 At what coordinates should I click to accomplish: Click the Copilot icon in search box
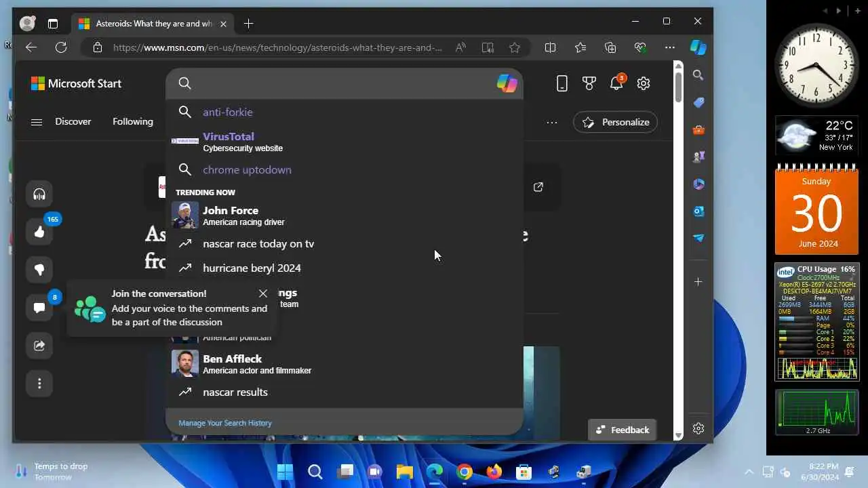[507, 83]
